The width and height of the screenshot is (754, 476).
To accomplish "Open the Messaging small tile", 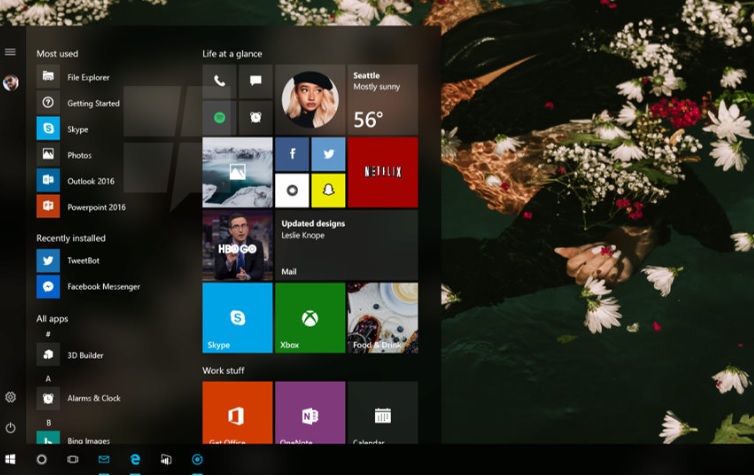I will 255,81.
